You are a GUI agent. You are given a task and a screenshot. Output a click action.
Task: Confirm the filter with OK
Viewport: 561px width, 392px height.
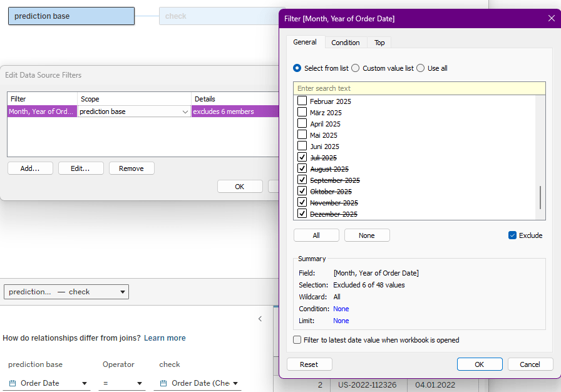point(480,364)
